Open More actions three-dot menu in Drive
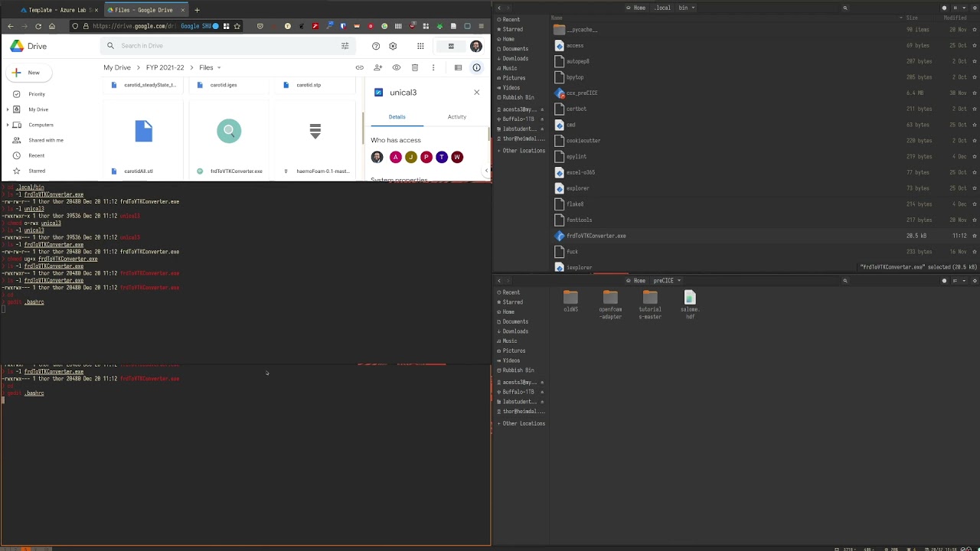The image size is (980, 551). (x=433, y=67)
